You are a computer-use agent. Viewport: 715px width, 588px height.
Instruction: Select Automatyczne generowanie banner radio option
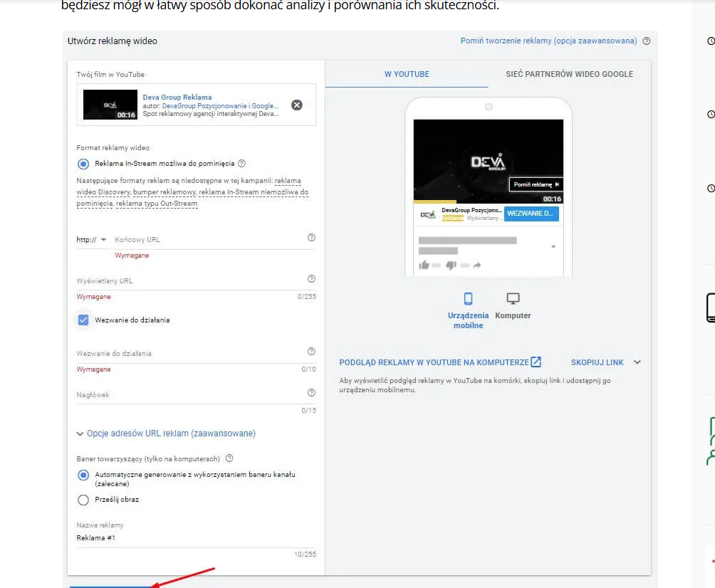(83, 475)
